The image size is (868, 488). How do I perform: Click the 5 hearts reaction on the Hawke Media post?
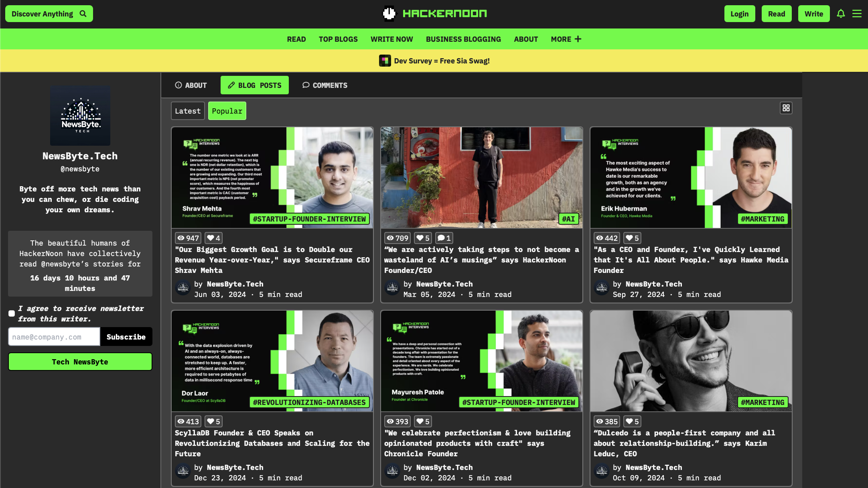[x=632, y=238]
